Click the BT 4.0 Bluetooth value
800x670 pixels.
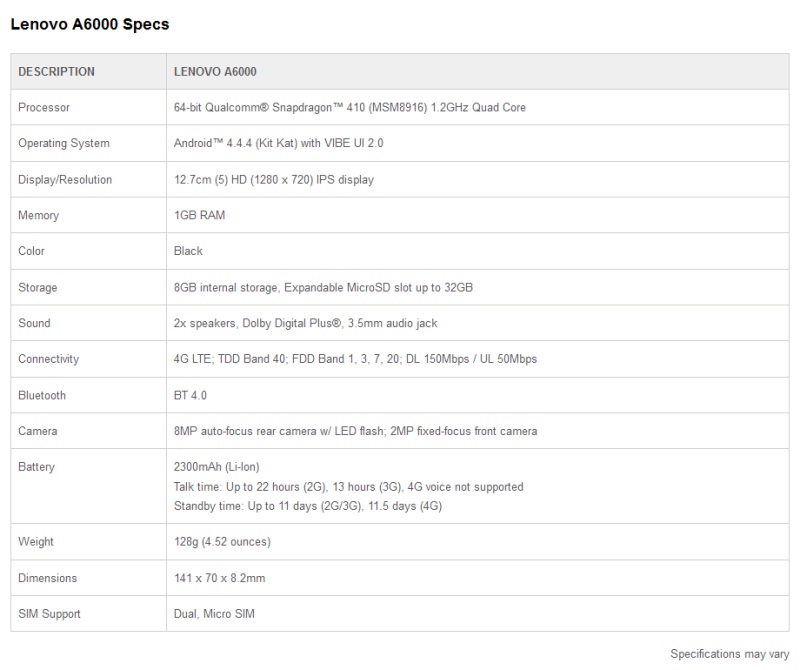coord(190,395)
